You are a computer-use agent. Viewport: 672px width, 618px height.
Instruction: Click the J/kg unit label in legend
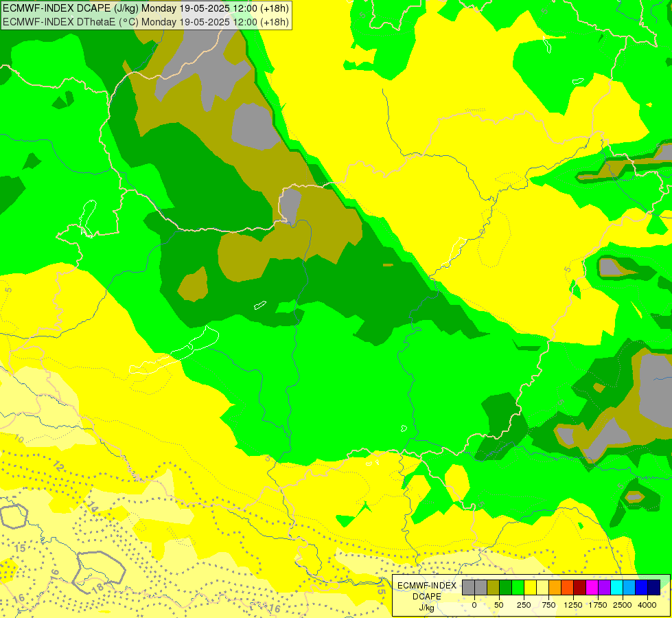pos(427,608)
